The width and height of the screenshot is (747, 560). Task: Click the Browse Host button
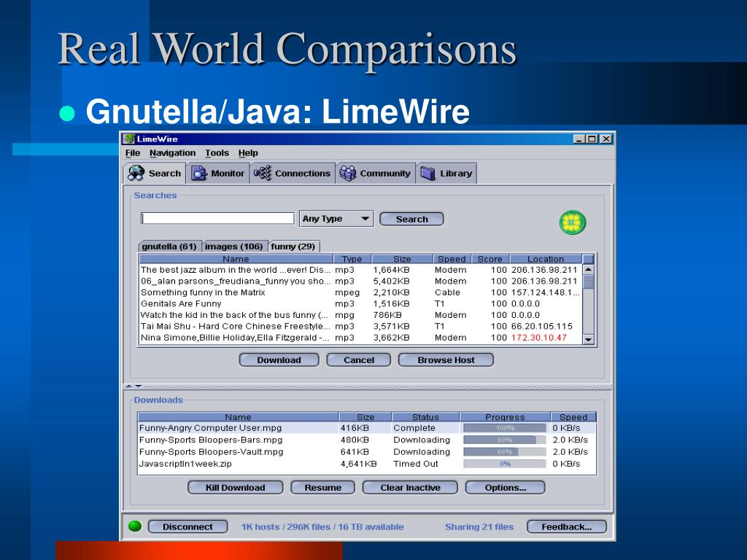point(446,360)
